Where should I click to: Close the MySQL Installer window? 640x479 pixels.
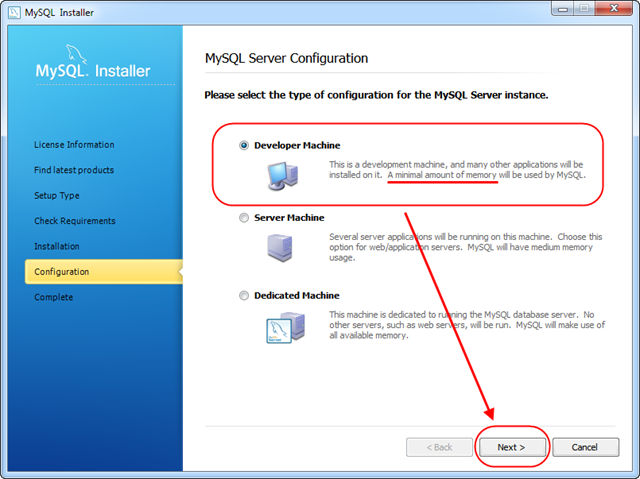pyautogui.click(x=614, y=9)
